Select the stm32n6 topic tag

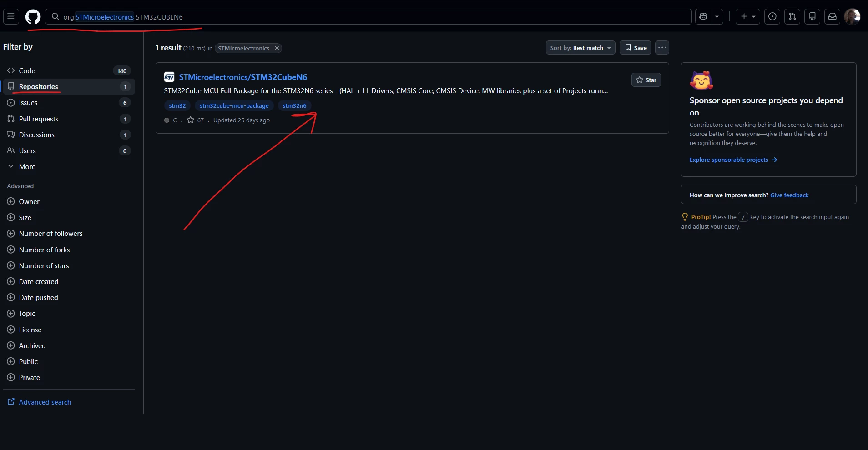[x=294, y=106]
